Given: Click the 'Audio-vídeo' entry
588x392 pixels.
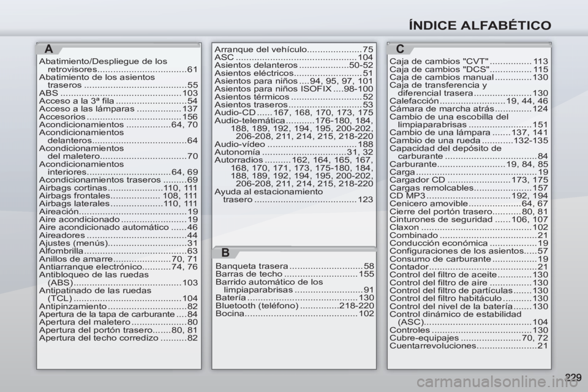Looking at the screenshot, I should [293, 144].
